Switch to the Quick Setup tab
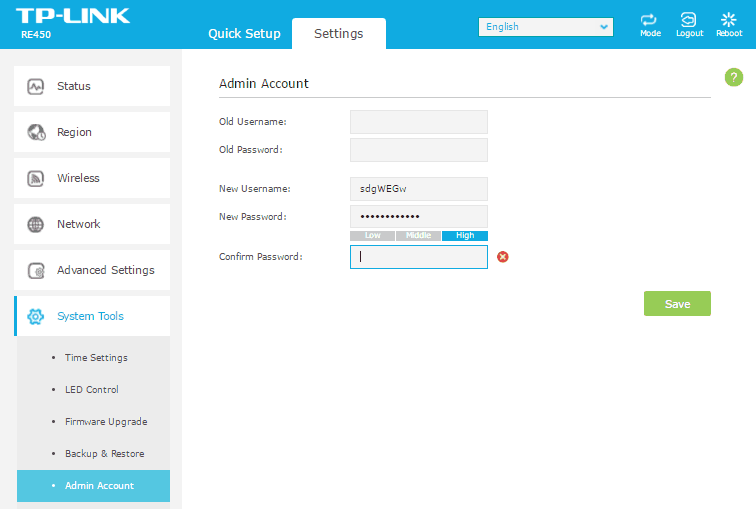 244,33
